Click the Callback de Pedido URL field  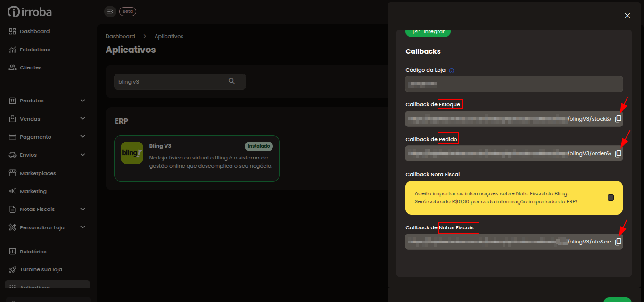(514, 153)
